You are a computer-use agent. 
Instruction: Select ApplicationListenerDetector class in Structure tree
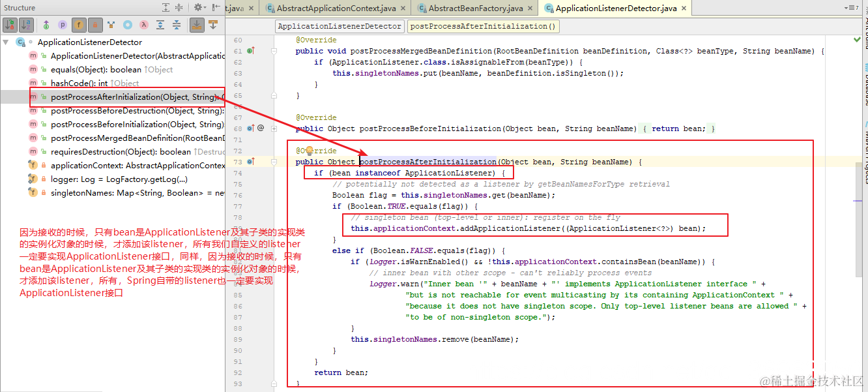pyautogui.click(x=89, y=42)
